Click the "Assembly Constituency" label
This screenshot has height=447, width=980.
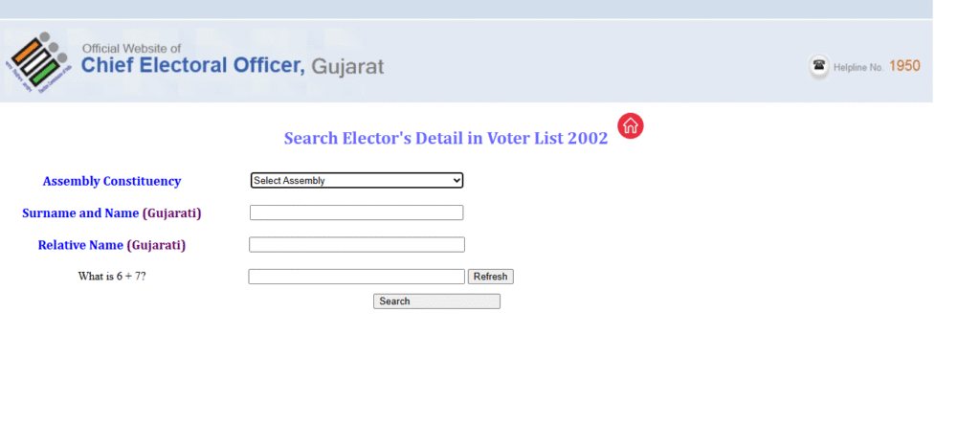pos(112,181)
